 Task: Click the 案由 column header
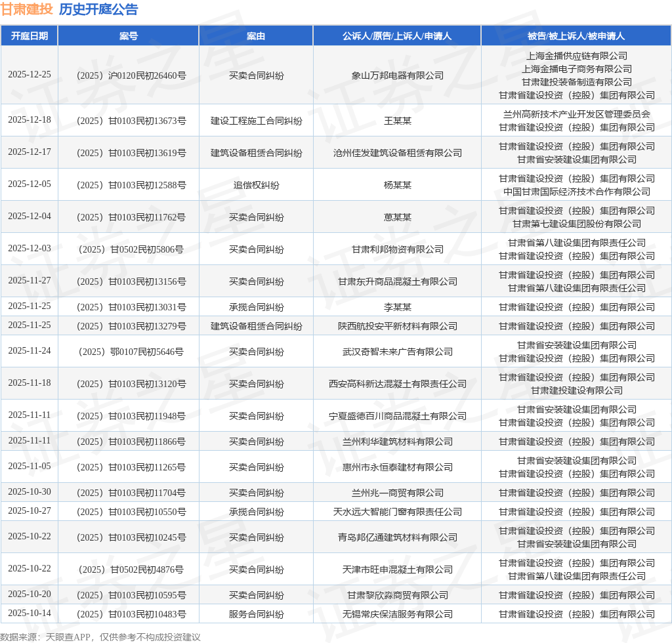pos(256,36)
